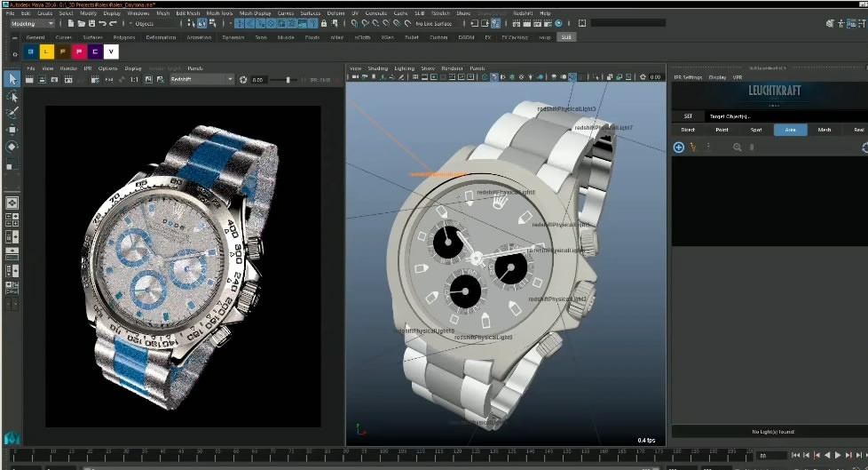Click the blue plus add-light icon
Image resolution: width=868 pixels, height=470 pixels.
[679, 147]
